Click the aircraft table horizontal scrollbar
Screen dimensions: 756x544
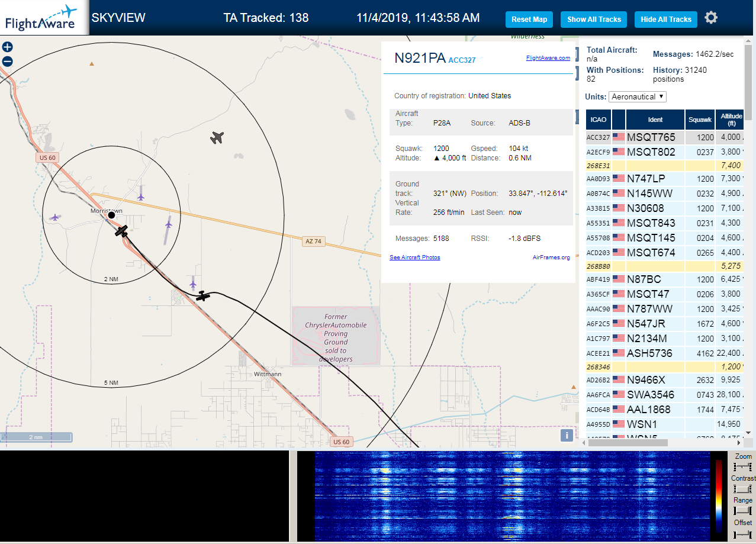click(629, 442)
